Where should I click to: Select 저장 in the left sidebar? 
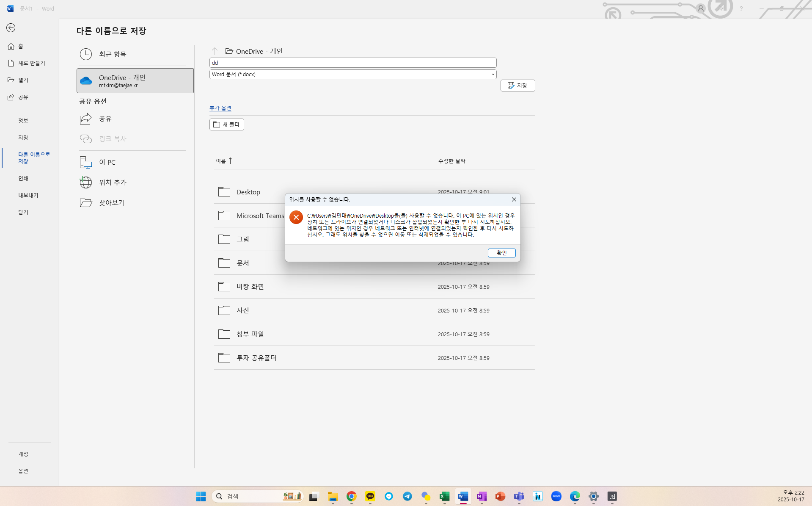[23, 138]
